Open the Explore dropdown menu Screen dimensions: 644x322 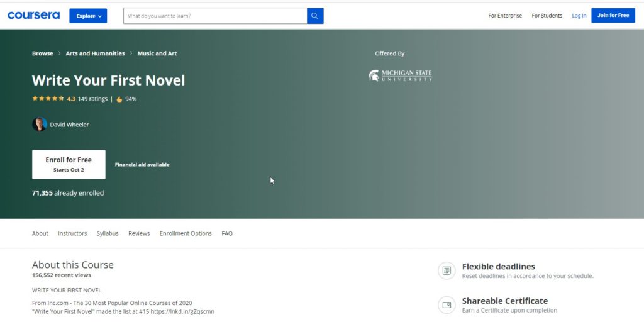(x=88, y=16)
